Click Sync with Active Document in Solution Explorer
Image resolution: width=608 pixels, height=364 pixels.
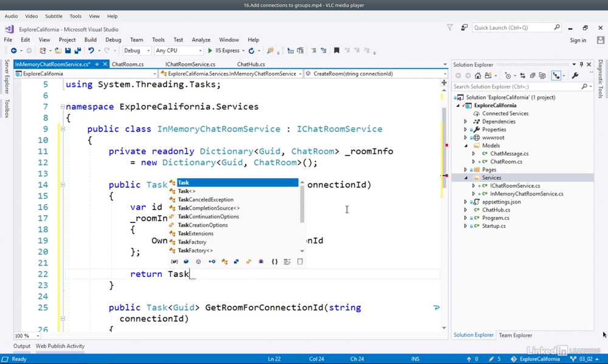pyautogui.click(x=523, y=75)
